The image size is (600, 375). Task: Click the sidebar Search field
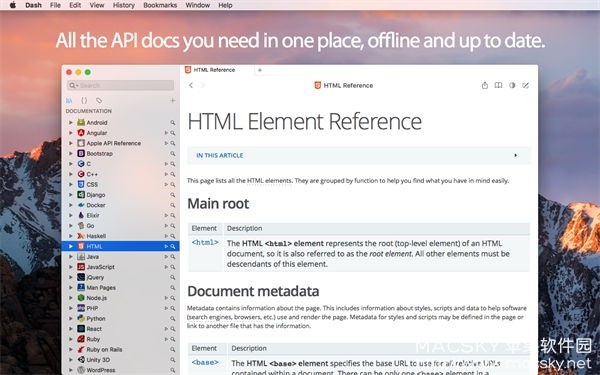point(121,85)
